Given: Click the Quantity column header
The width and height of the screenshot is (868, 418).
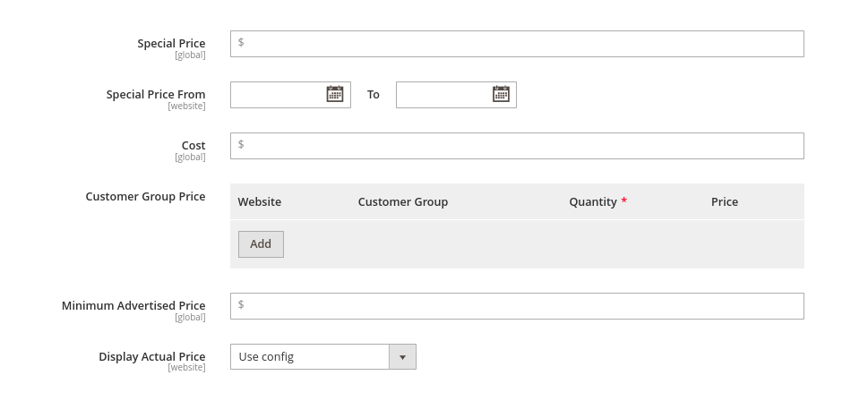Looking at the screenshot, I should coord(593,201).
